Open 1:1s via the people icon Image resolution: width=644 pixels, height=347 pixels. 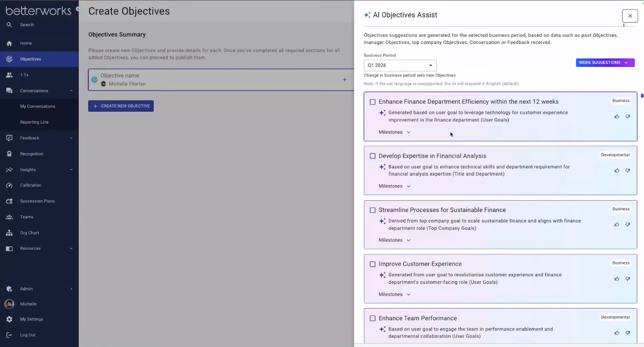pos(9,75)
